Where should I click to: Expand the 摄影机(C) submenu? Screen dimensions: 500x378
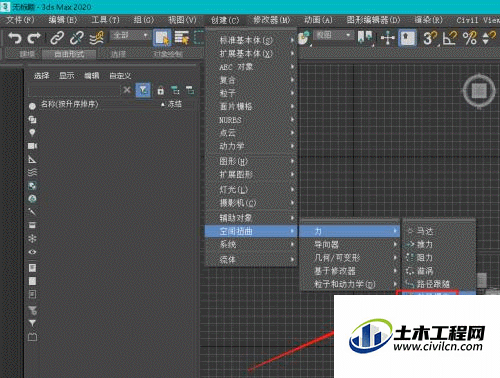coord(251,203)
